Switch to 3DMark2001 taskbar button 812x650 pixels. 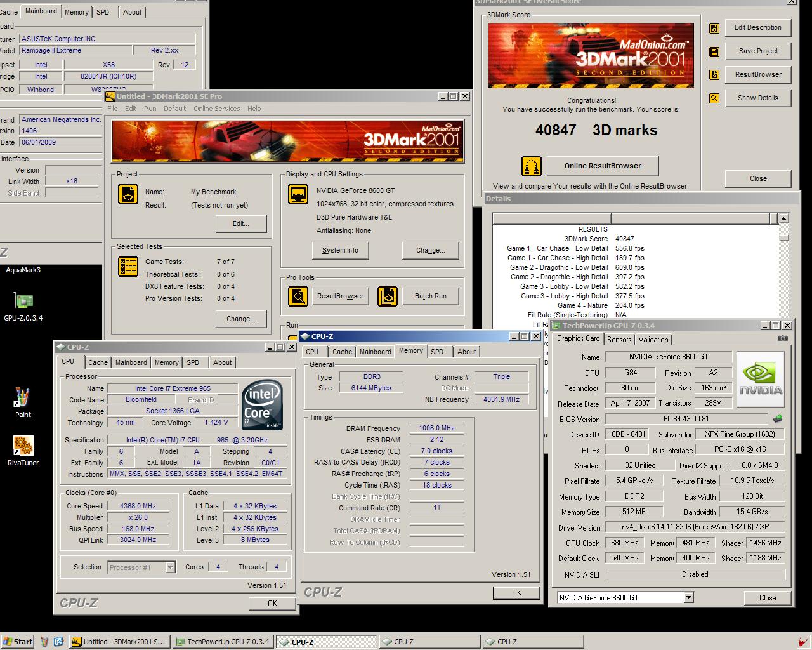pyautogui.click(x=119, y=642)
